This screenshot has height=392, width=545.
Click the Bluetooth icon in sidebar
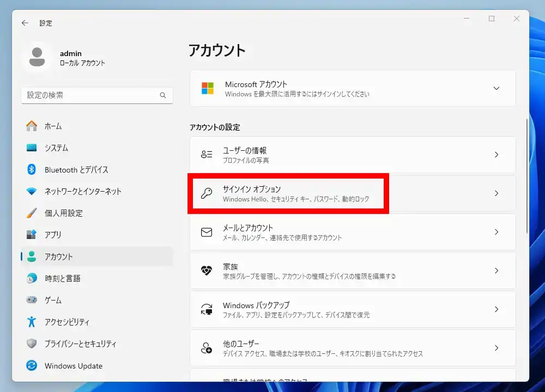32,169
